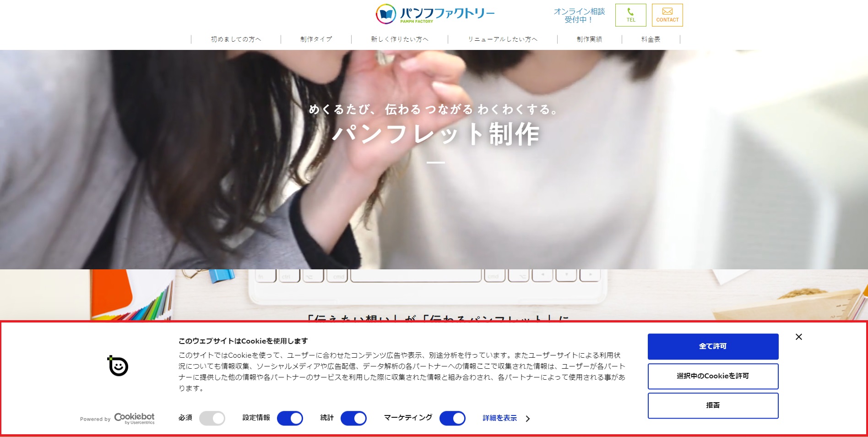Click 選択中のCookieを許可 button
This screenshot has height=437, width=868.
tap(713, 376)
